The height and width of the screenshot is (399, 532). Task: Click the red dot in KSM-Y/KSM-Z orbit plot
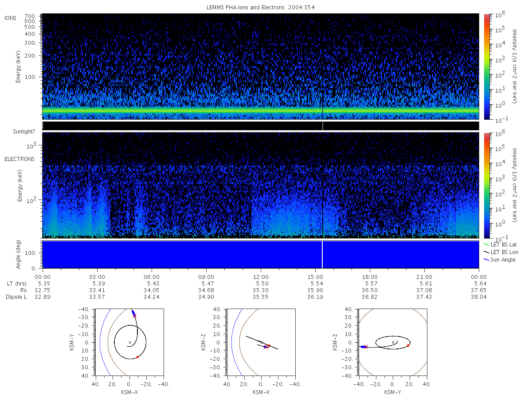(x=408, y=345)
